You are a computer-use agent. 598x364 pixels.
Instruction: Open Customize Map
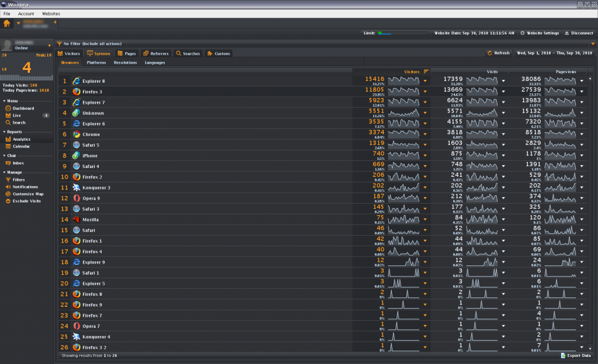(25, 194)
